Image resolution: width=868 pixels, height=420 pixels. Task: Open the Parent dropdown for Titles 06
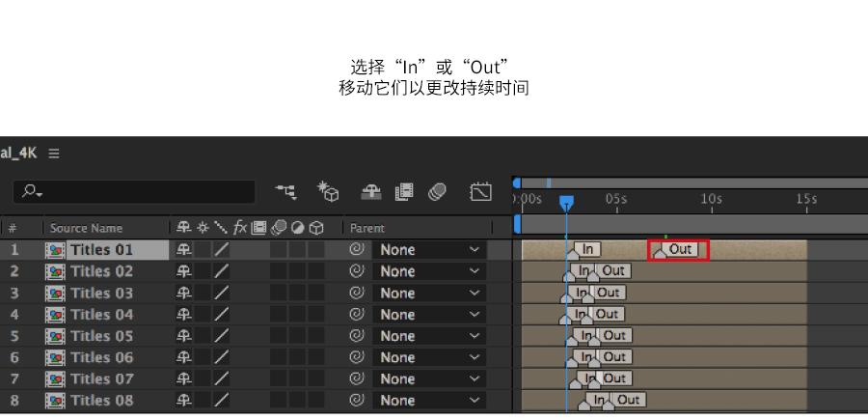tap(428, 357)
